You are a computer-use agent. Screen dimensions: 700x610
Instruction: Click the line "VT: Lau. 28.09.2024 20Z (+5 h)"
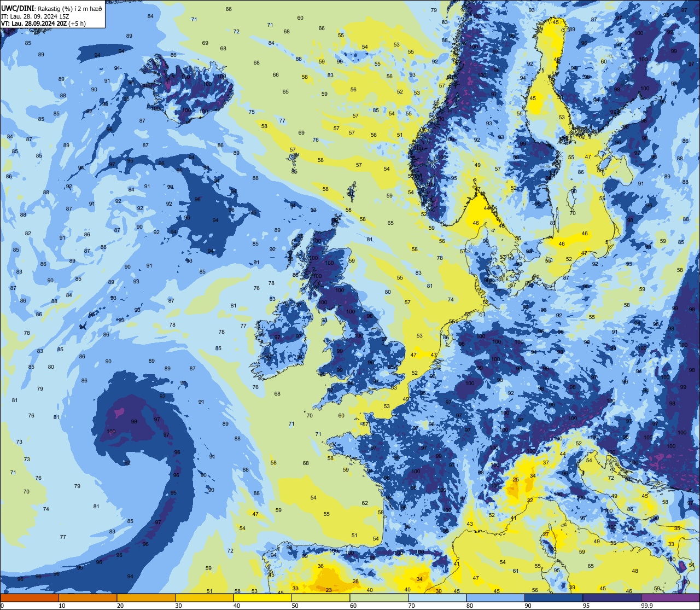pyautogui.click(x=43, y=24)
